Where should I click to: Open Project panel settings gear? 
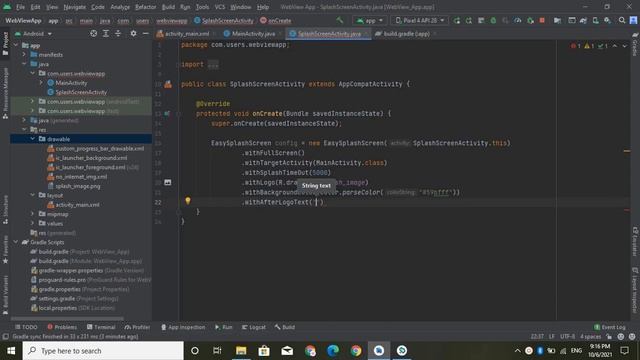click(x=133, y=33)
